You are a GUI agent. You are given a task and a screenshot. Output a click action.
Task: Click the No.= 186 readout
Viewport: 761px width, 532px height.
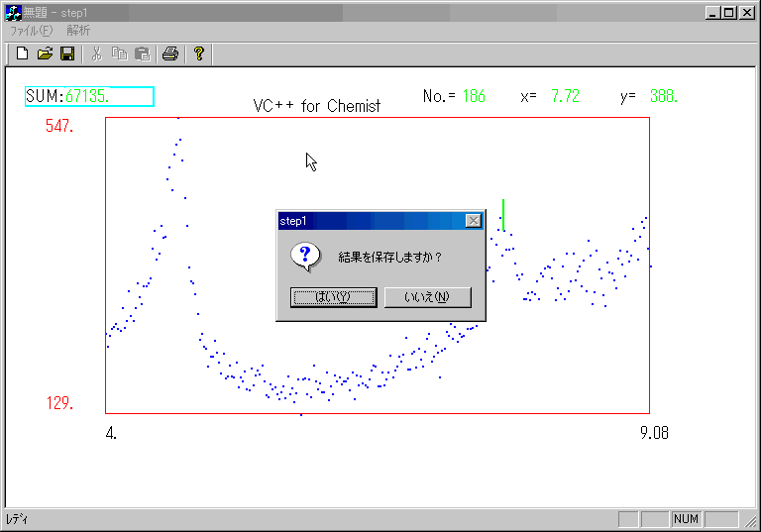(454, 96)
